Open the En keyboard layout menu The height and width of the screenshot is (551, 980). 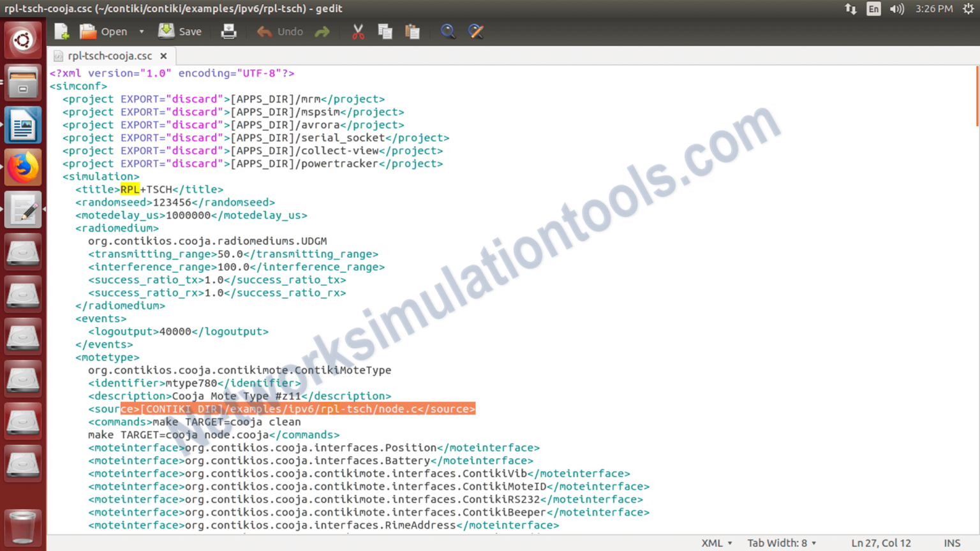click(873, 8)
